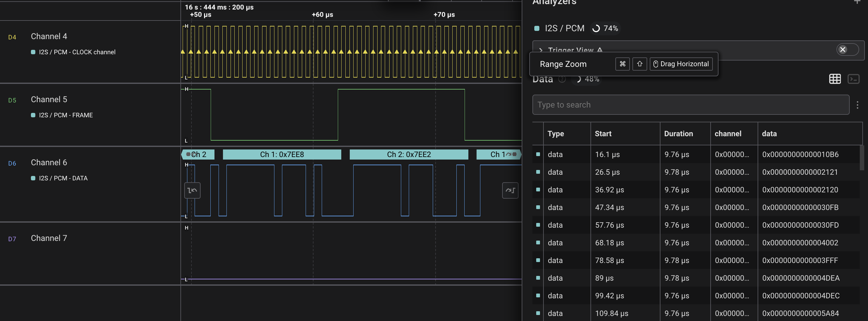Click the row marker for the 89 µs entry
This screenshot has height=321, width=868.
coord(538,278)
